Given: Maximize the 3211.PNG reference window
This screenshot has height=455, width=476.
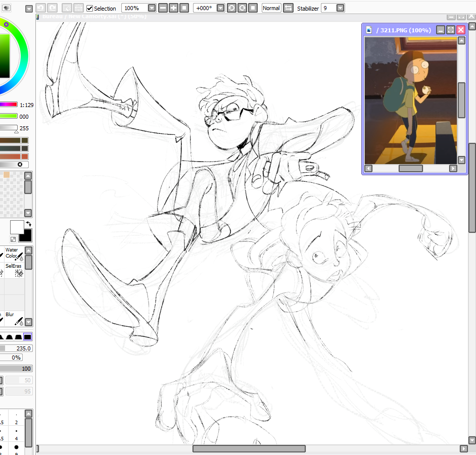Looking at the screenshot, I should [451, 30].
